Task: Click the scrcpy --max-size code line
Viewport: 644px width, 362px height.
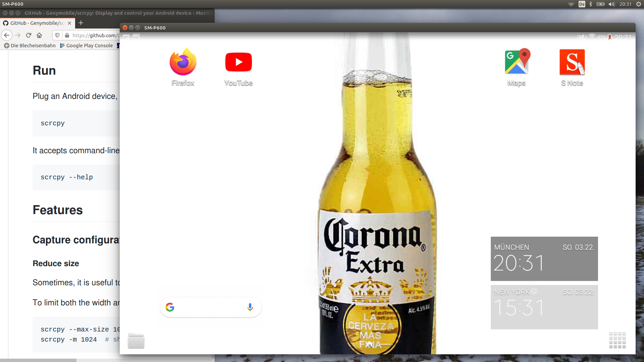Action: point(80,329)
